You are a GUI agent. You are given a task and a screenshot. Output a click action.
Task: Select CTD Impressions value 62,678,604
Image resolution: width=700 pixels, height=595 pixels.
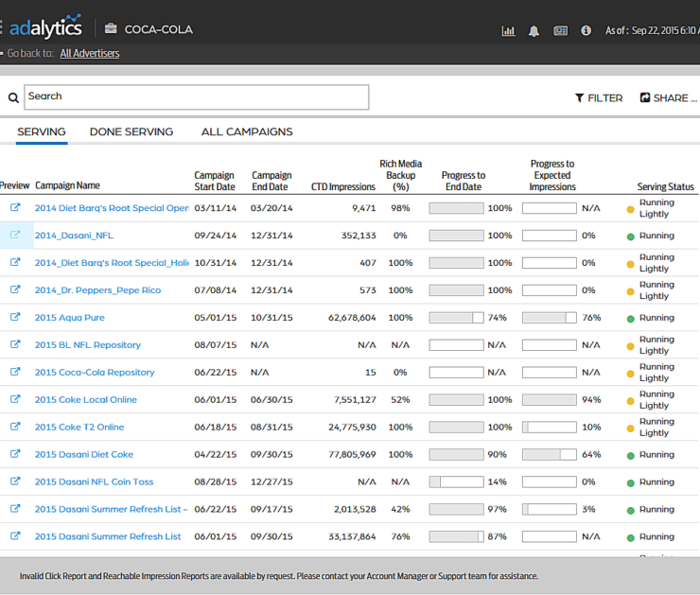[x=352, y=317]
